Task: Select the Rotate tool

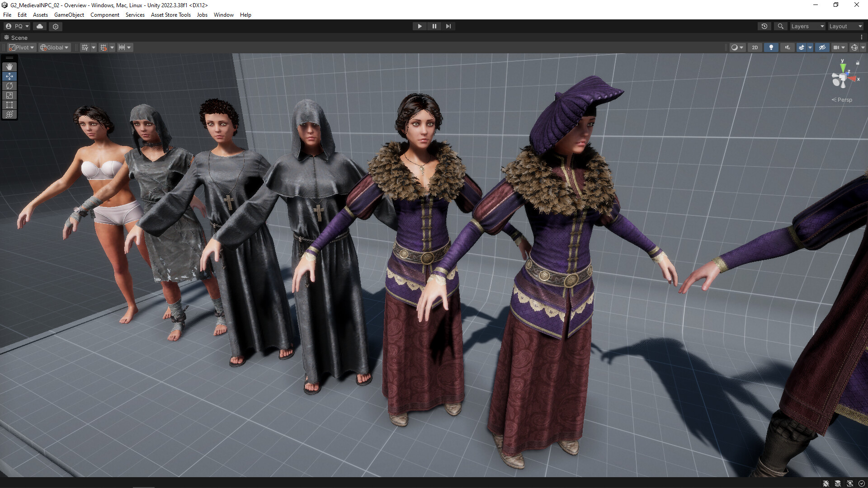Action: click(x=9, y=86)
